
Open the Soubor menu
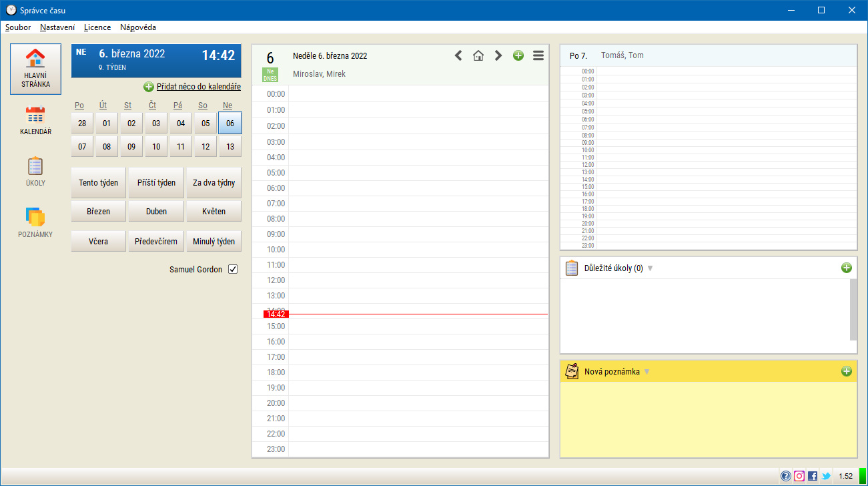(x=18, y=27)
